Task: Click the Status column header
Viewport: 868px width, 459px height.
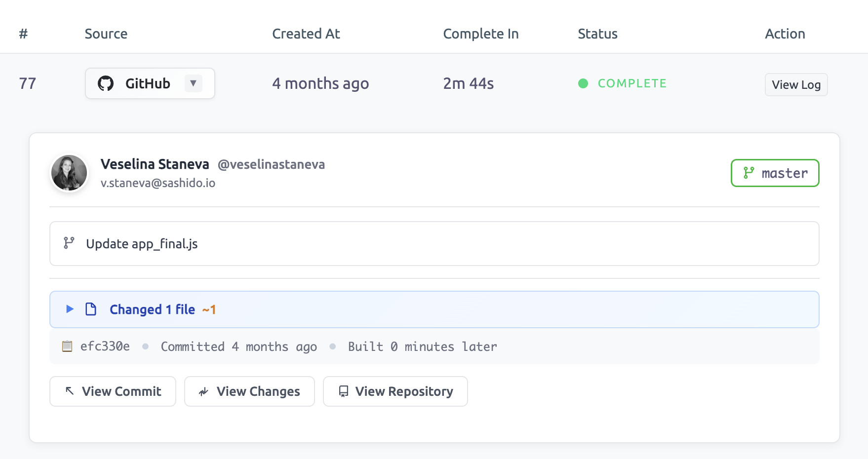Action: (x=597, y=34)
